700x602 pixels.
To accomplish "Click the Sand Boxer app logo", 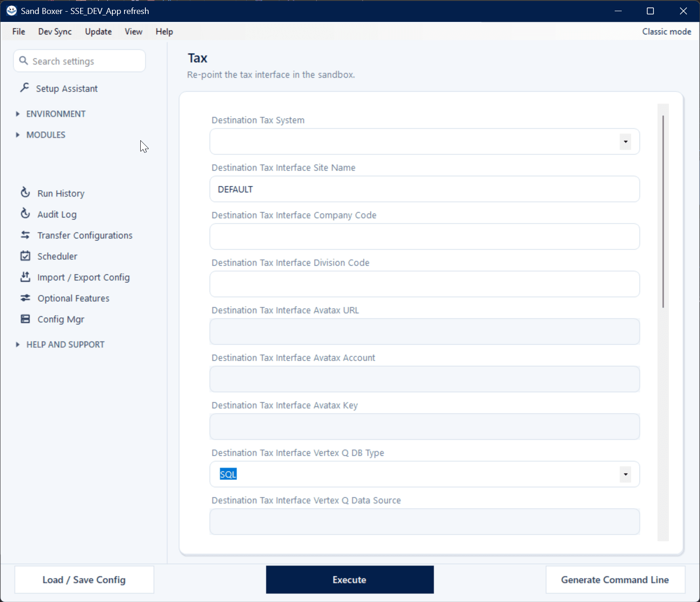I will (12, 11).
